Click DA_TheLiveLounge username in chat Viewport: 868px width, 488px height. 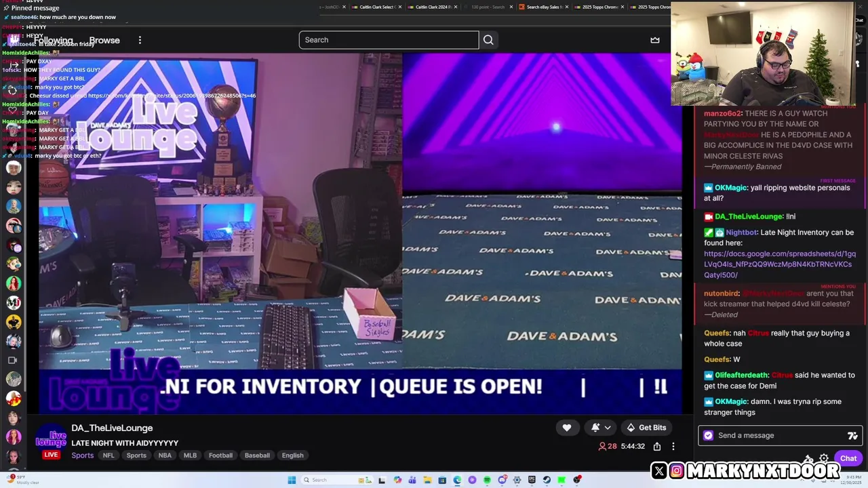[x=749, y=216]
